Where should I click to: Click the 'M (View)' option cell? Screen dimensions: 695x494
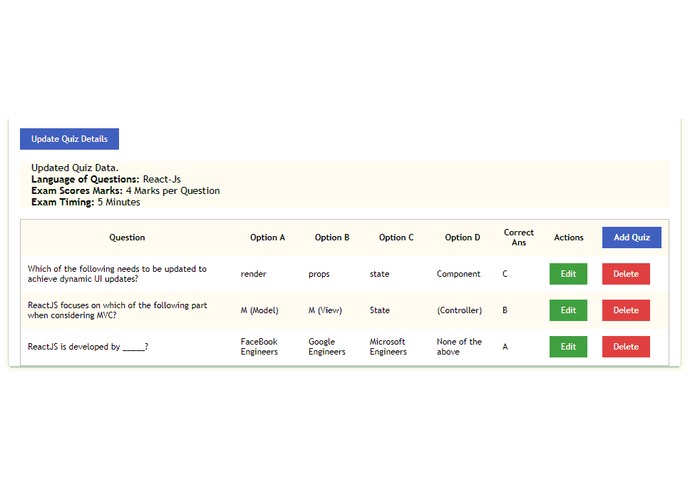click(x=325, y=310)
